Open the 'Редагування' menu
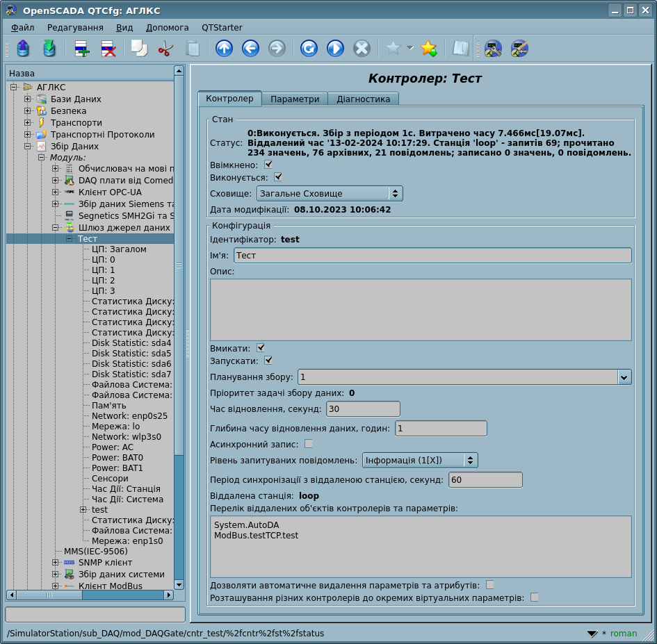This screenshot has width=657, height=644. (x=75, y=28)
